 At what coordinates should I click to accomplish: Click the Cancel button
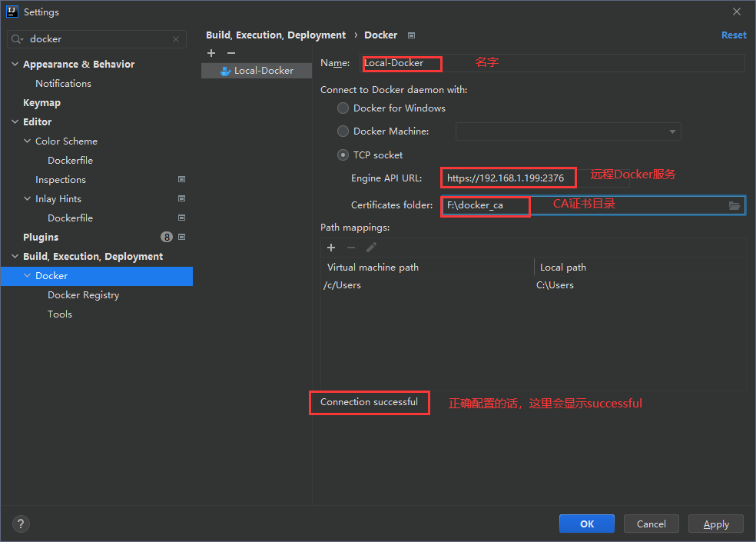652,524
